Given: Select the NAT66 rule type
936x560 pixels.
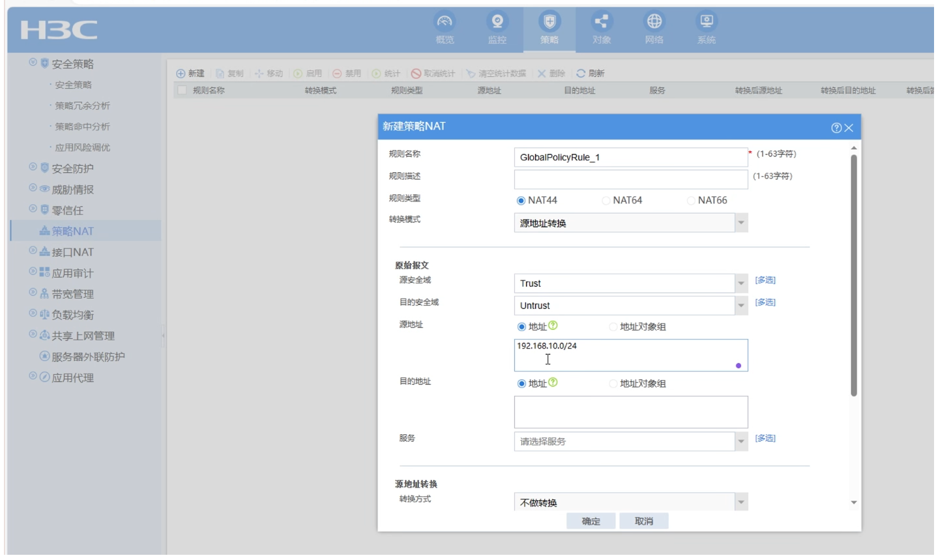Looking at the screenshot, I should tap(691, 201).
